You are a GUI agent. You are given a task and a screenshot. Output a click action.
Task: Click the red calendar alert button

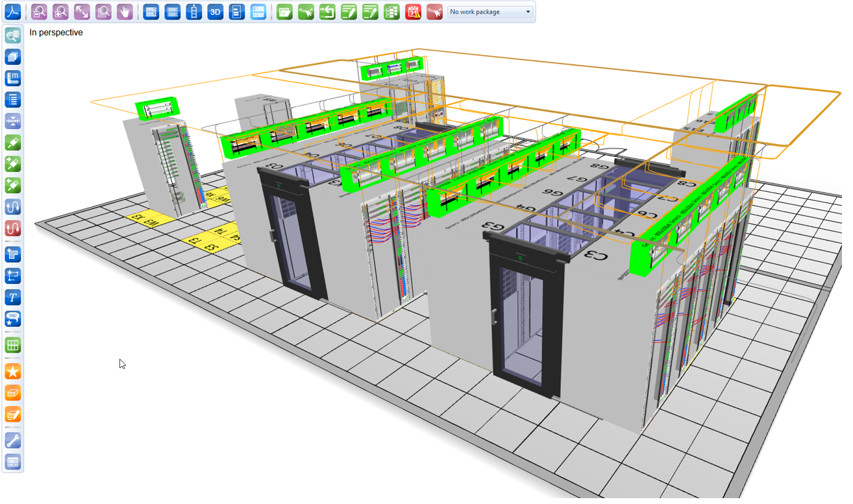pos(414,11)
